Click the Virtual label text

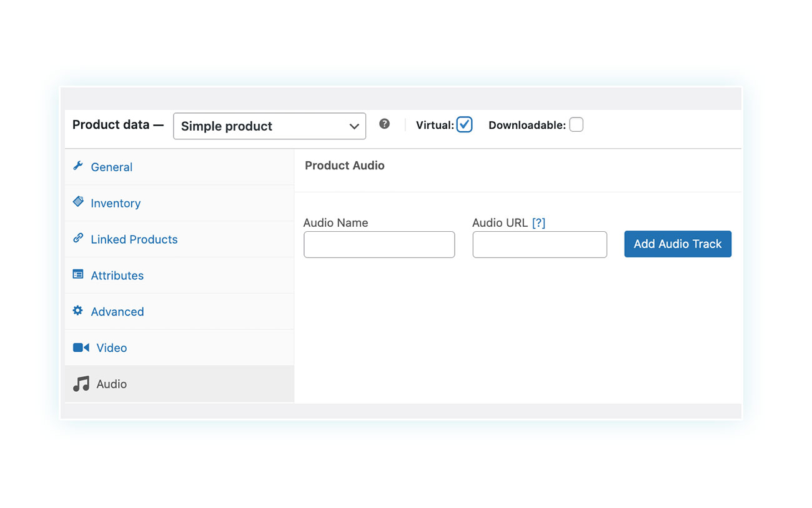pyautogui.click(x=435, y=125)
